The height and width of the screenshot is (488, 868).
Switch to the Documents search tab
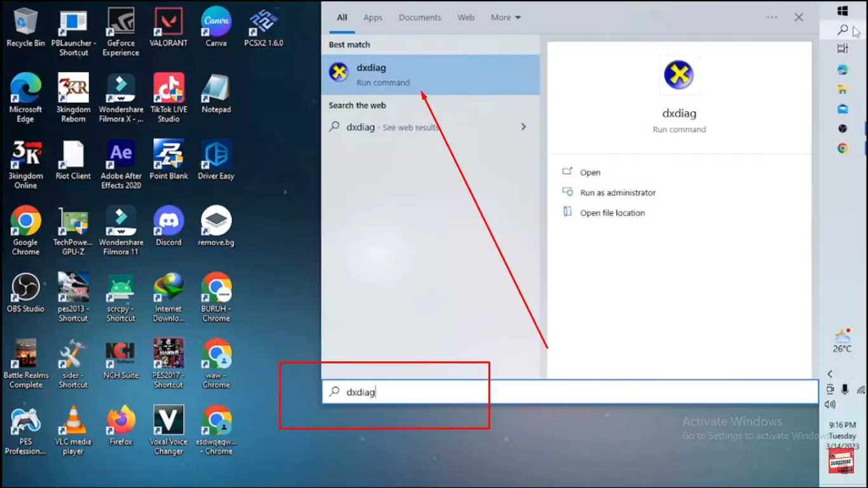(x=420, y=18)
